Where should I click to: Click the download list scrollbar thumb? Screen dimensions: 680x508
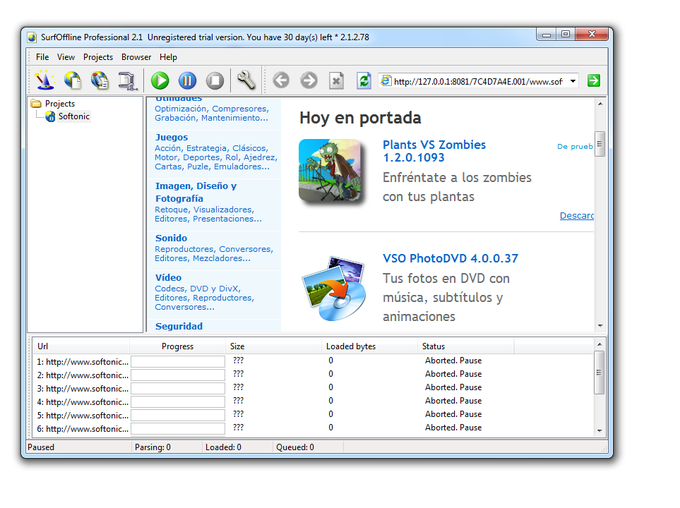[x=599, y=373]
